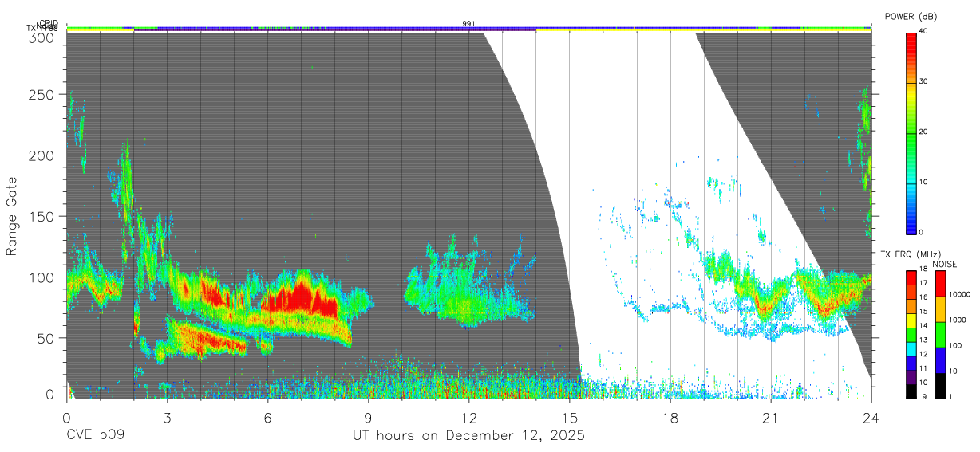Click the 50 tick on the Range Gate axis

(45, 338)
